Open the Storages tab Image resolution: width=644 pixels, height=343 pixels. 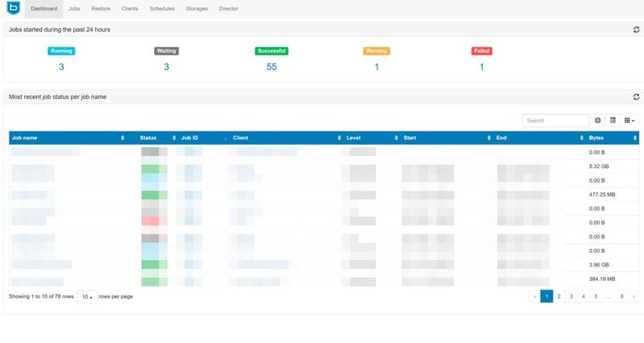[196, 9]
